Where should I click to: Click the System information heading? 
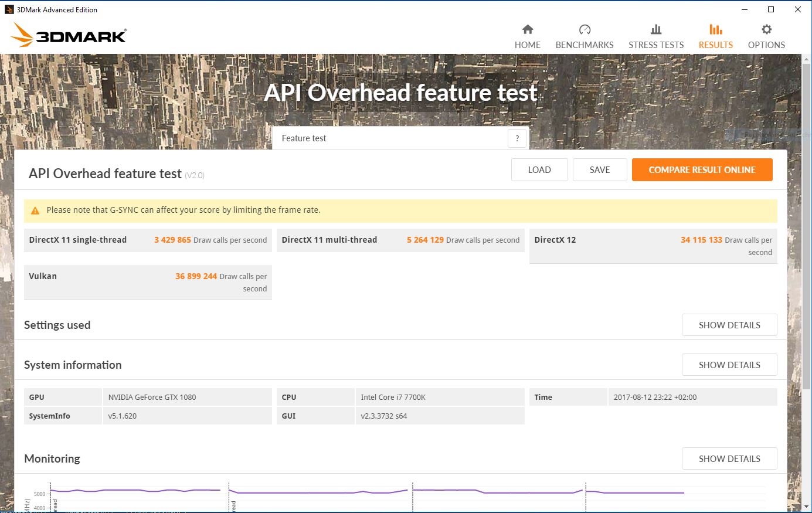(x=73, y=365)
